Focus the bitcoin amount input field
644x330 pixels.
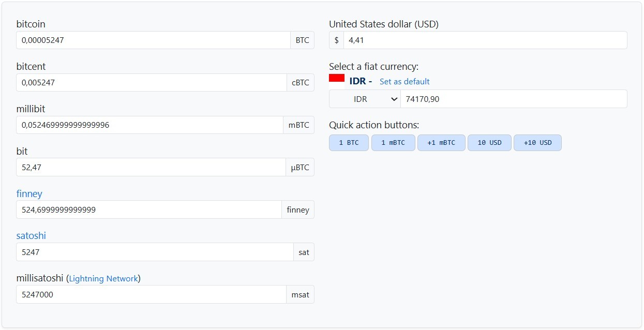[x=154, y=40]
